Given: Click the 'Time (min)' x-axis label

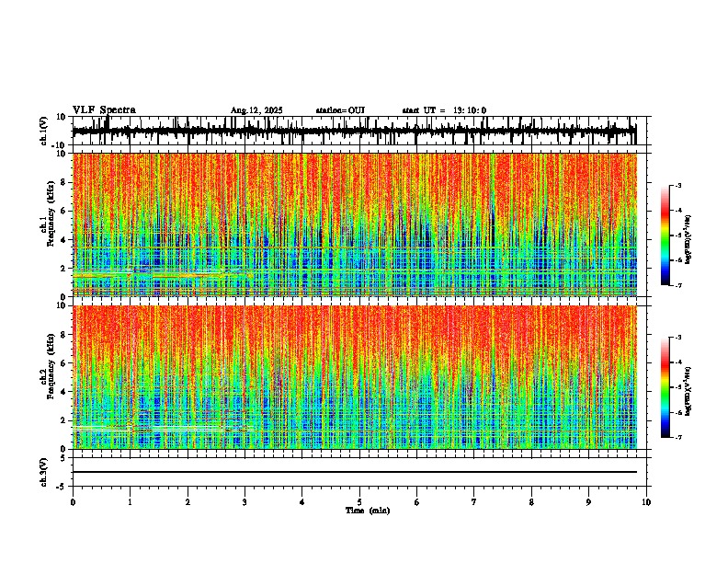Looking at the screenshot, I should 368,511.
